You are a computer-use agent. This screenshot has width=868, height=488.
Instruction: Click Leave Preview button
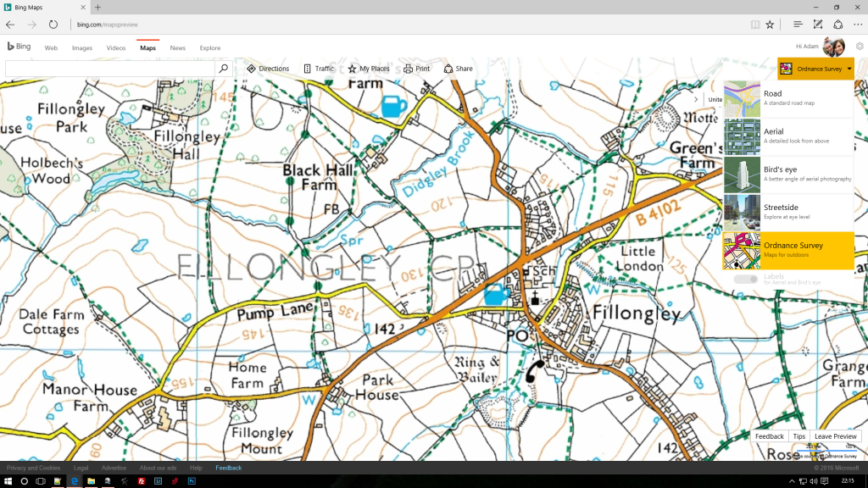835,436
